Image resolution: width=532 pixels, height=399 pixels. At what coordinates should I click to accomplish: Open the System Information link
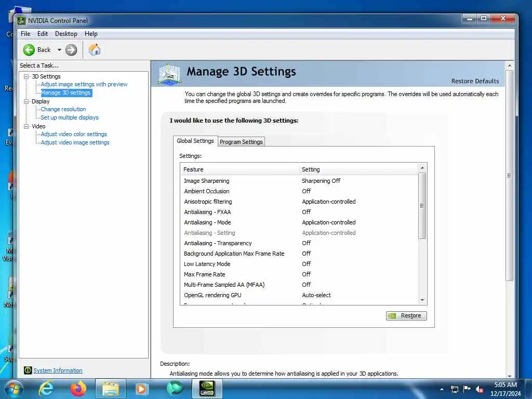pyautogui.click(x=58, y=370)
